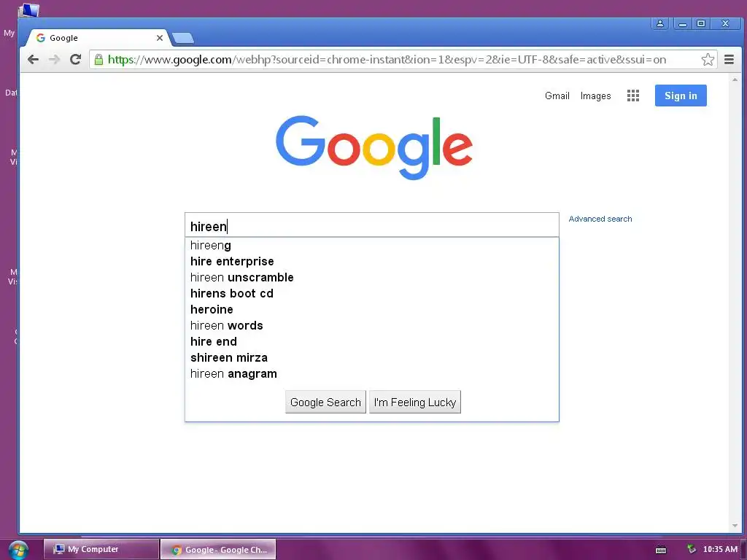This screenshot has width=747, height=560.
Task: View the green padlock site info
Action: pos(98,60)
